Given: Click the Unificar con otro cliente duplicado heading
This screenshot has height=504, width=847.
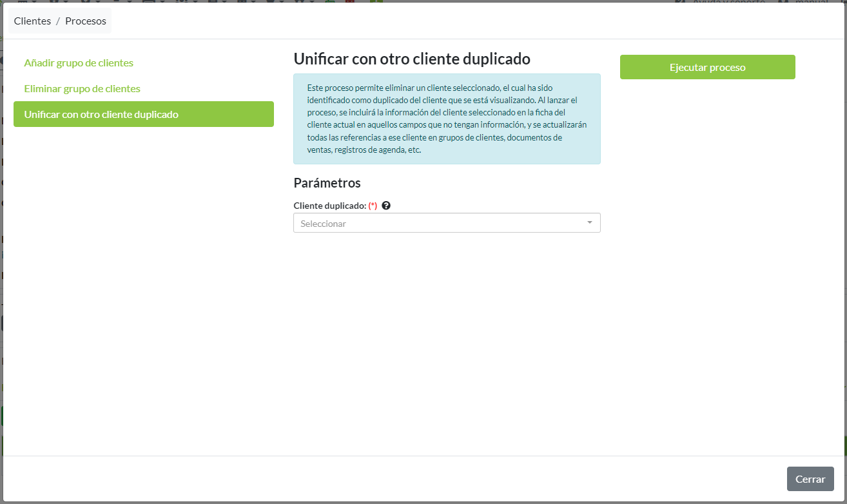Looking at the screenshot, I should tap(411, 59).
